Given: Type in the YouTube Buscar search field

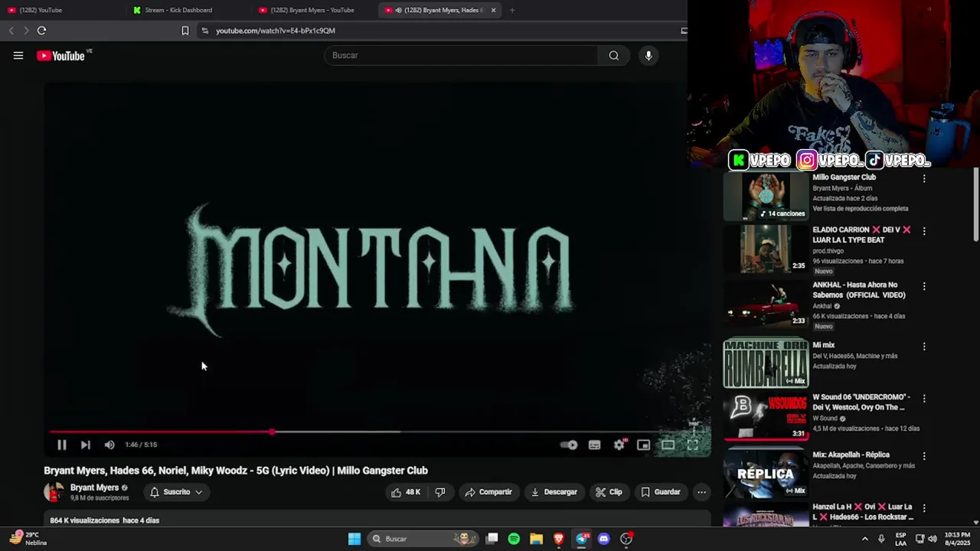Looking at the screenshot, I should [x=461, y=55].
